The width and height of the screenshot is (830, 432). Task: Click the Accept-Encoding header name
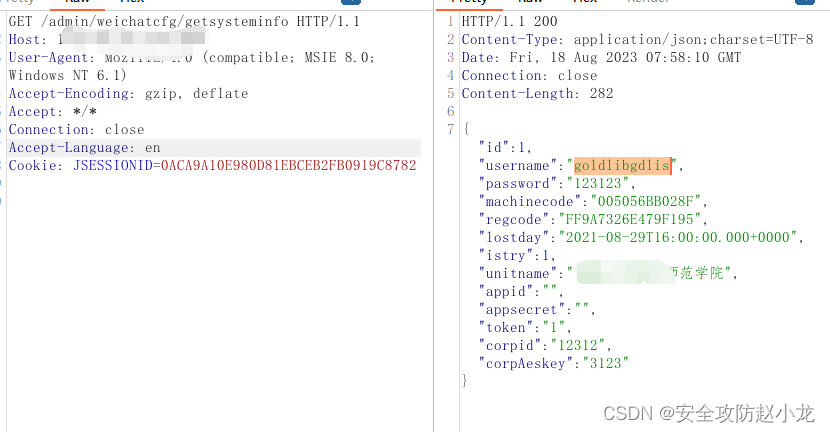pos(71,94)
